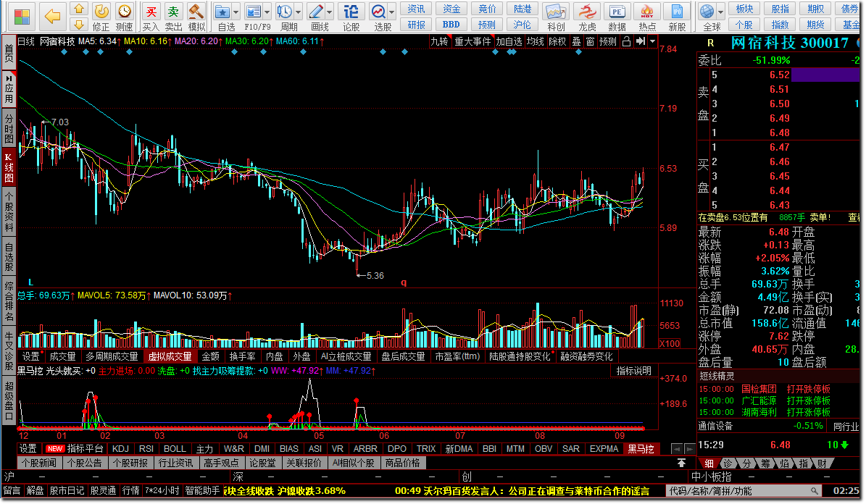866x504 pixels.
Task: Click the 指标说明 button
Action: (x=633, y=371)
